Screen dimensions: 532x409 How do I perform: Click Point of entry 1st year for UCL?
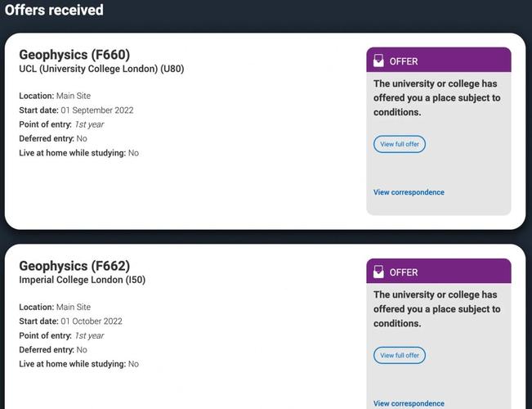coord(61,124)
